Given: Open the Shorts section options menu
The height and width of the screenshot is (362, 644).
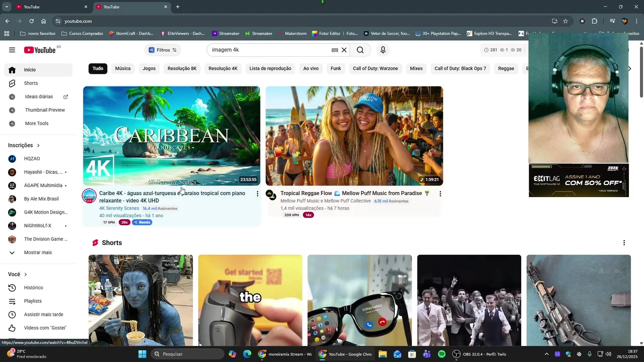Looking at the screenshot, I should (x=624, y=243).
